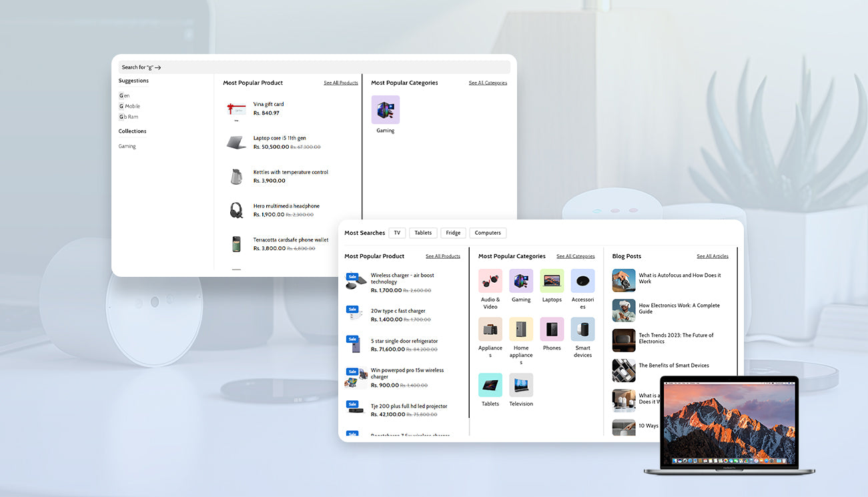Choose the Gb Ram suggestion

tap(129, 117)
